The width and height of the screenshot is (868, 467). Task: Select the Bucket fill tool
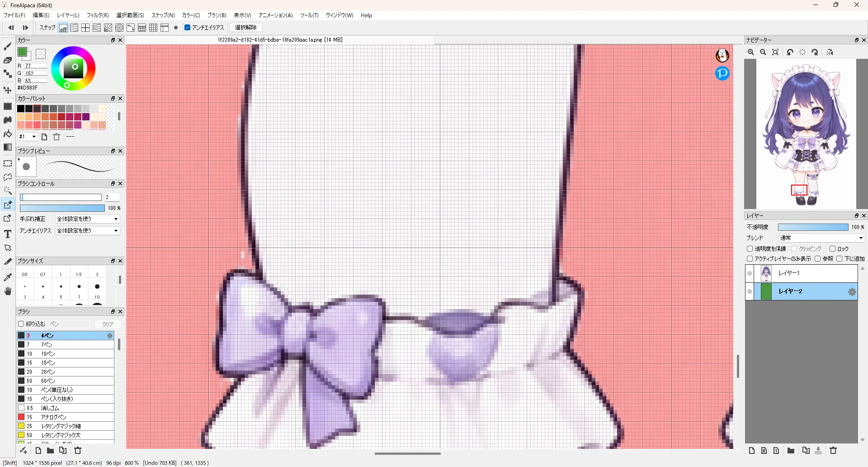(x=8, y=134)
